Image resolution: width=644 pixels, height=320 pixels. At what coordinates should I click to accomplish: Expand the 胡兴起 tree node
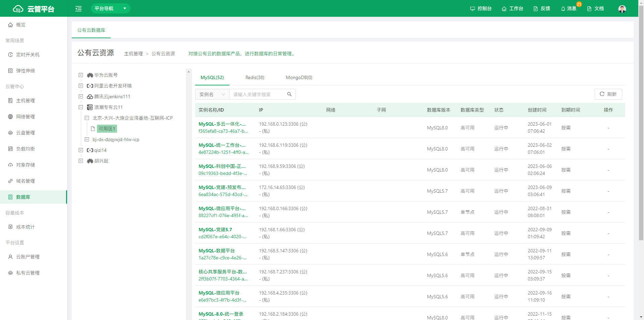[x=81, y=161]
